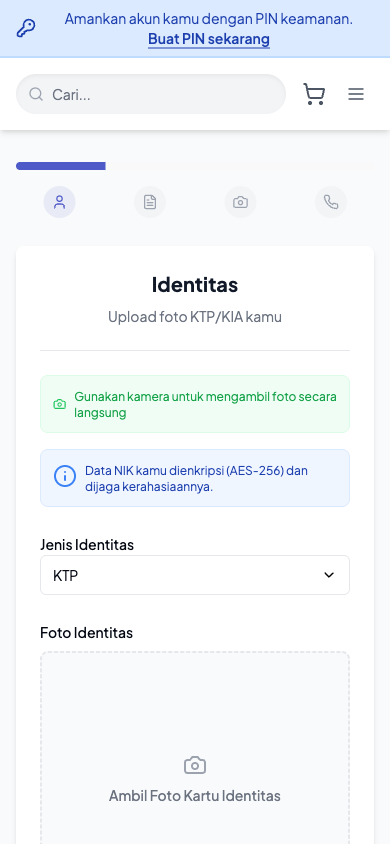The image size is (390, 844).
Task: Click the Foto Identitas label
Action: coord(87,632)
